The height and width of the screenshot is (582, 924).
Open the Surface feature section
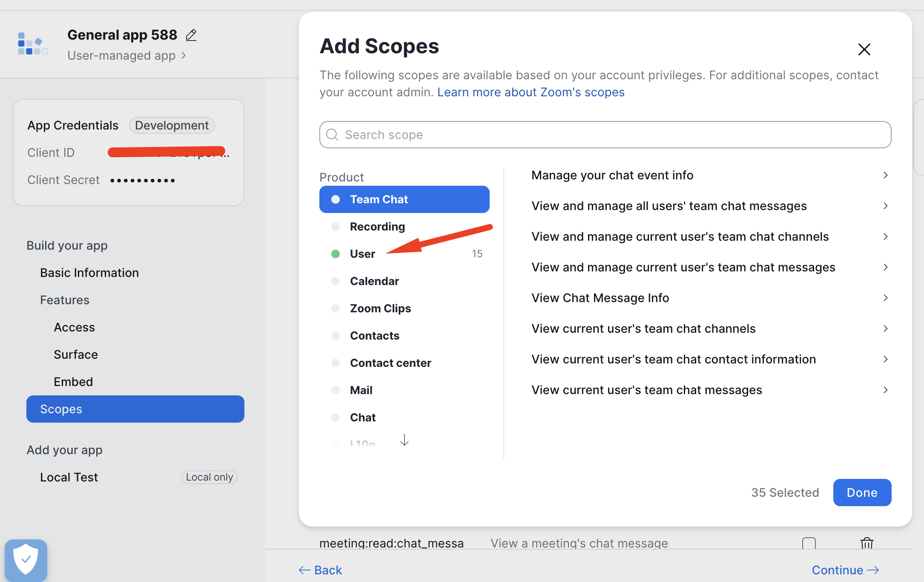pyautogui.click(x=76, y=354)
